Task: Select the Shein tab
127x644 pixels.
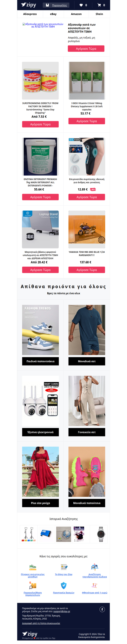Action: coord(99,14)
